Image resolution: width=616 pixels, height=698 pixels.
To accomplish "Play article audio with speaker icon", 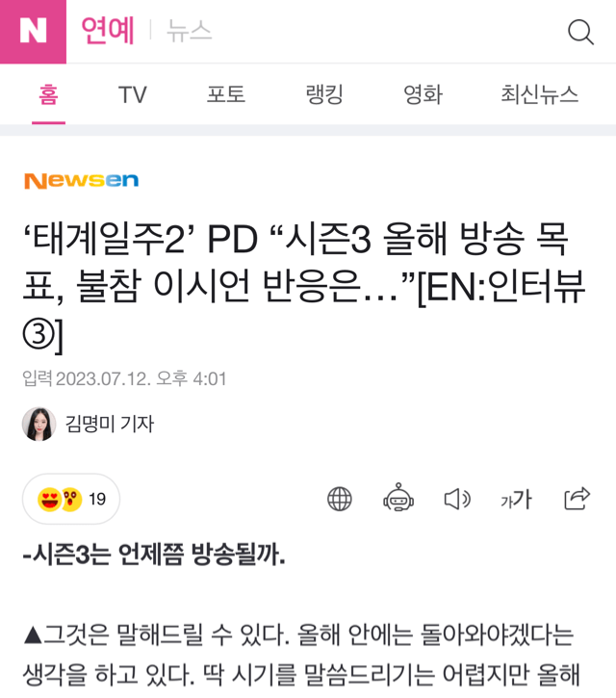I will click(457, 499).
